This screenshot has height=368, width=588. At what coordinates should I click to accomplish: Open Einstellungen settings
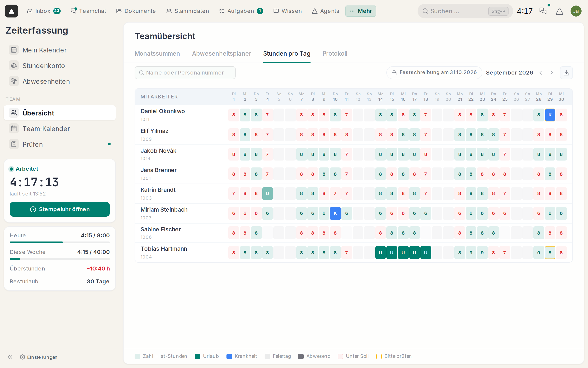coord(39,357)
